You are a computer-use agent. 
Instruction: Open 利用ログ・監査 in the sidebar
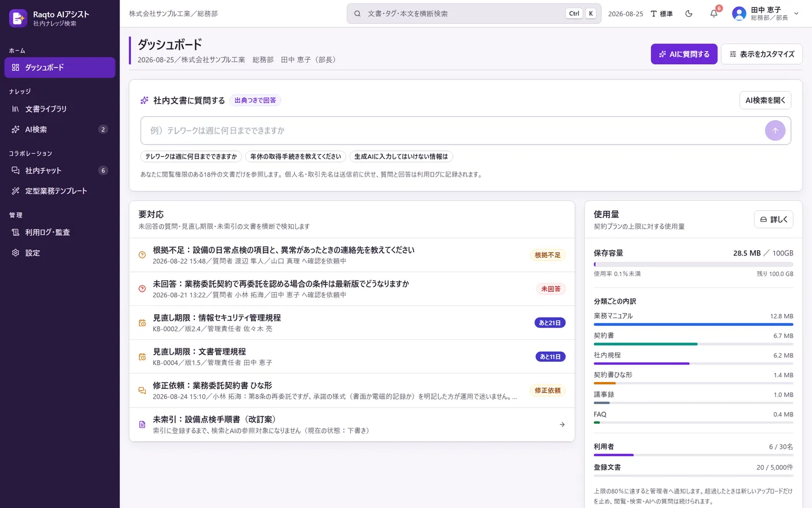pyautogui.click(x=60, y=232)
